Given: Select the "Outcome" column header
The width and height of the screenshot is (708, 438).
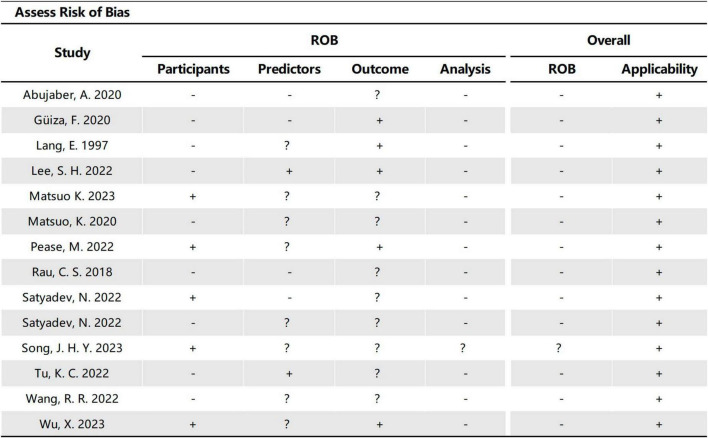Looking at the screenshot, I should tap(377, 70).
